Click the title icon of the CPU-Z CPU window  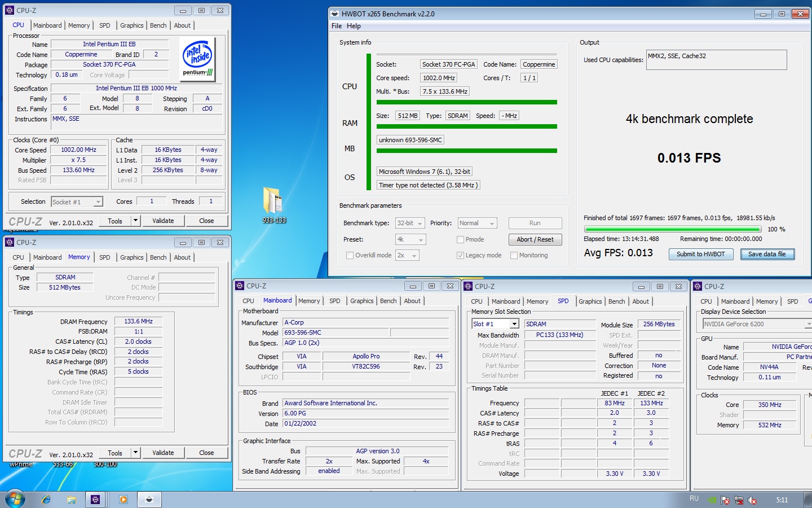(x=10, y=10)
